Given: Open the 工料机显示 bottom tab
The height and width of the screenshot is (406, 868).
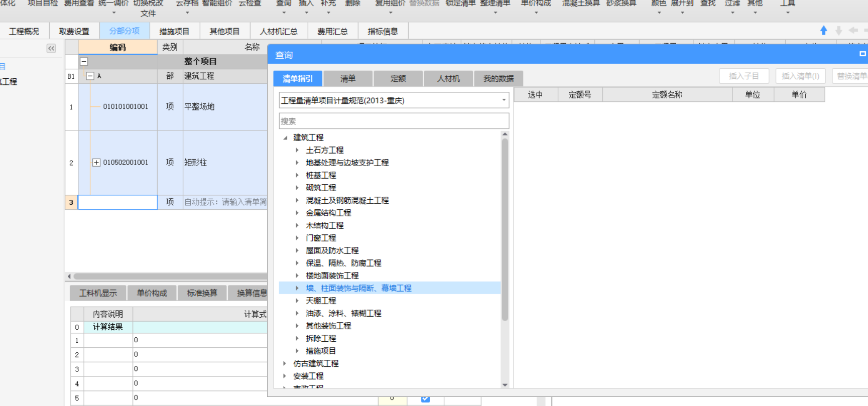Looking at the screenshot, I should coord(98,293).
